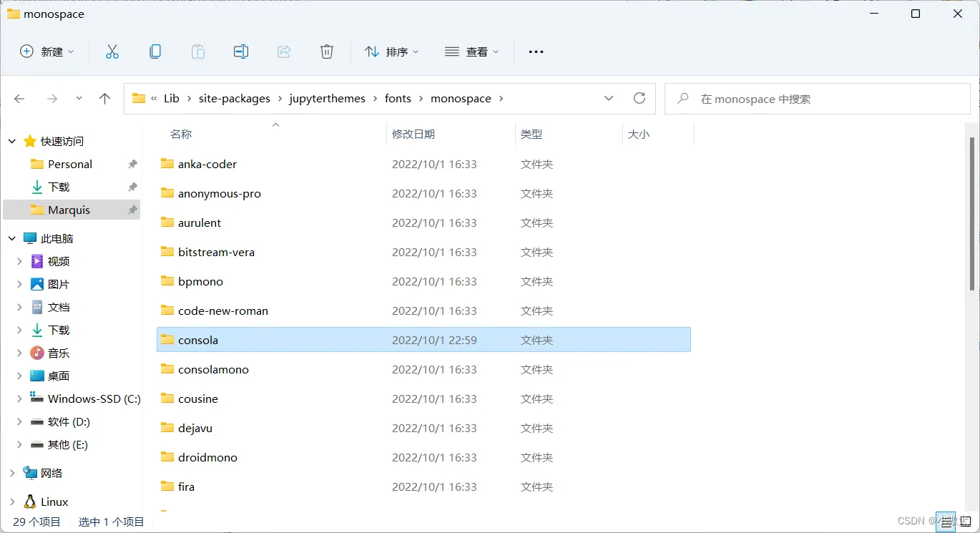Click the This PC monitor icon
The height and width of the screenshot is (533, 980).
pos(30,238)
